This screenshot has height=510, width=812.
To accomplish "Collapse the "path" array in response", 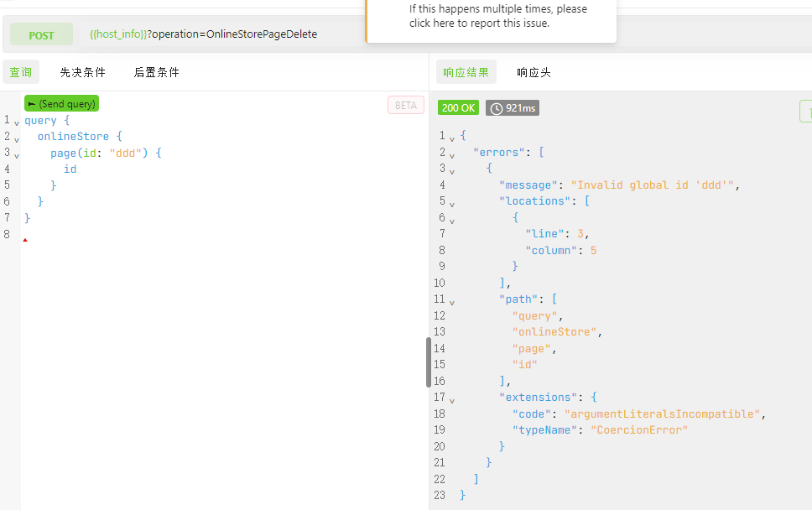I will [452, 302].
